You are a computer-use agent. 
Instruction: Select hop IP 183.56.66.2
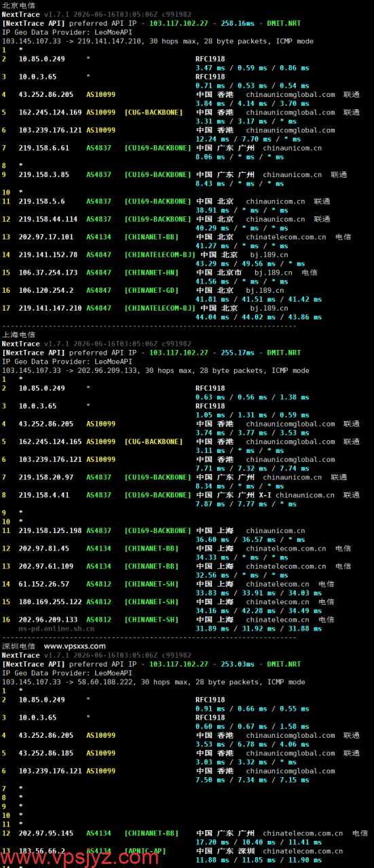[x=42, y=851]
